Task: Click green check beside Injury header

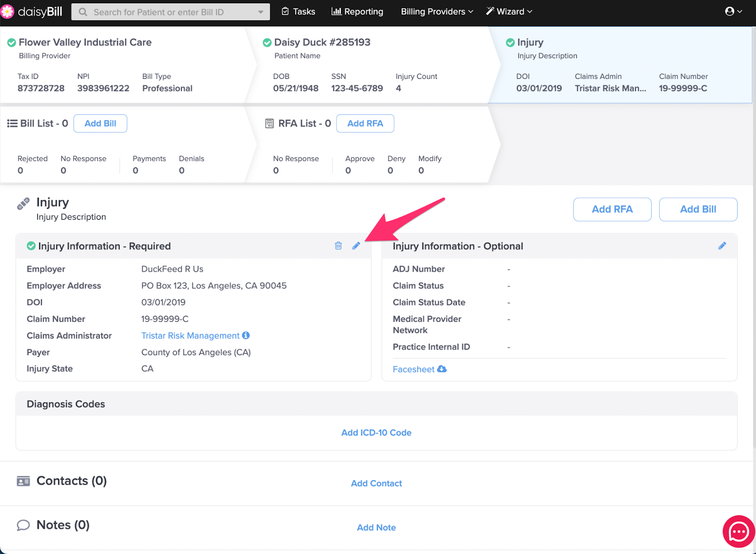Action: pos(510,43)
